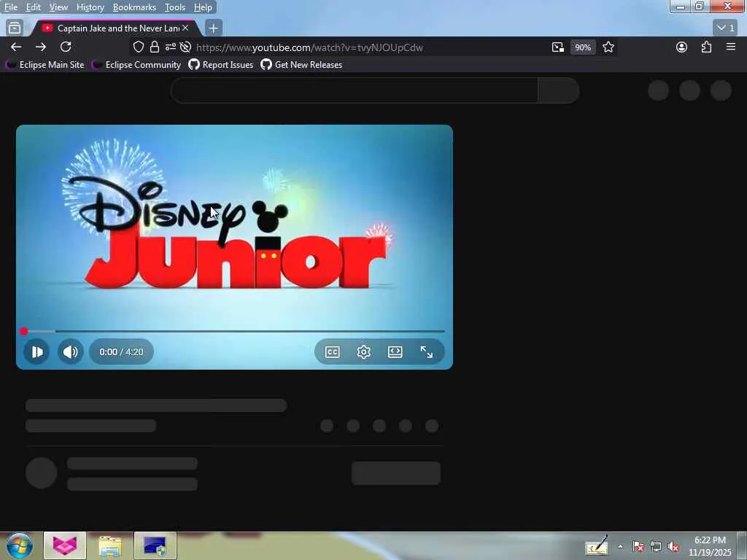Open the tablet input pen icon in the taskbar
The width and height of the screenshot is (747, 560).
click(x=597, y=545)
